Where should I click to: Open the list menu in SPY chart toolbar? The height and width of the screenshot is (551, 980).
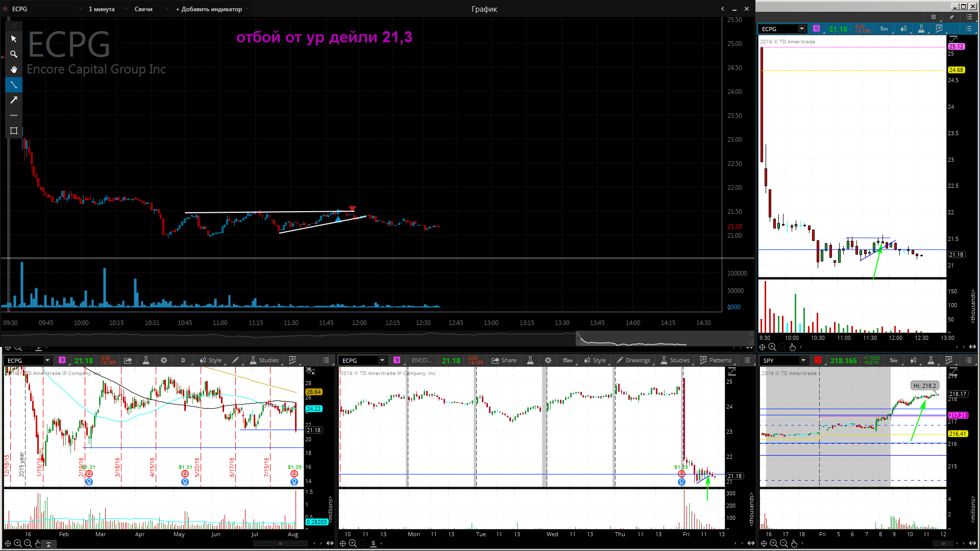tap(969, 360)
